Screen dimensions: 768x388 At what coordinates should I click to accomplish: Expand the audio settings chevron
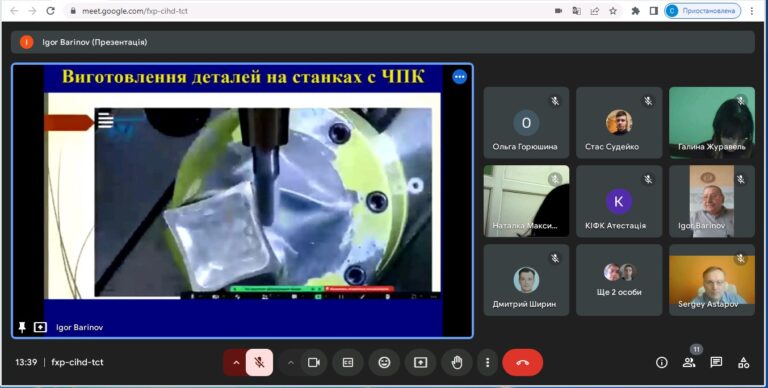pyautogui.click(x=236, y=363)
